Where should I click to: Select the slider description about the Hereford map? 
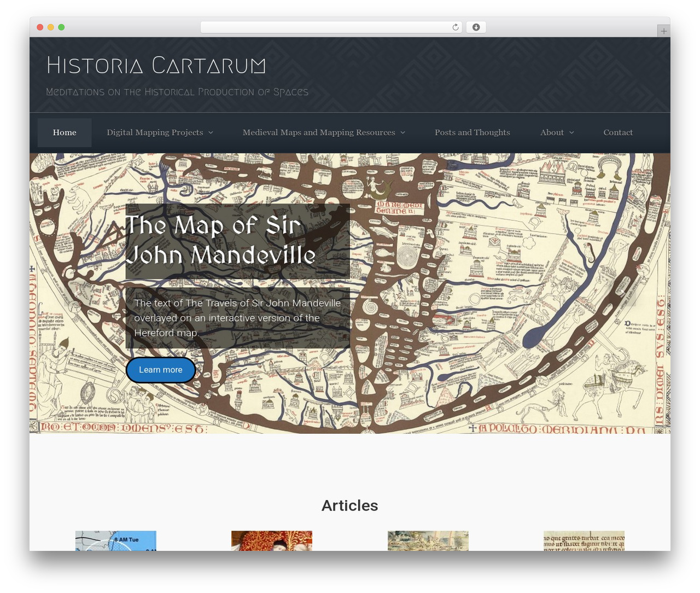tap(237, 318)
